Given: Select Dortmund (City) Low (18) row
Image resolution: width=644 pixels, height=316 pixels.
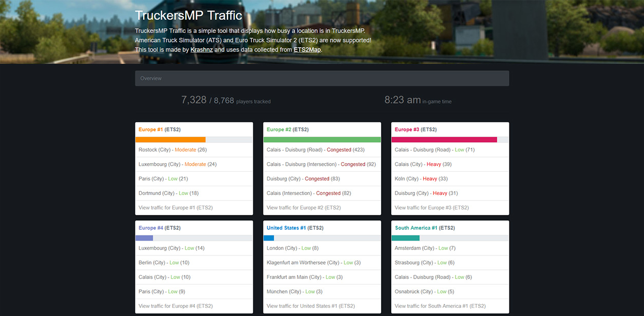Looking at the screenshot, I should (194, 193).
